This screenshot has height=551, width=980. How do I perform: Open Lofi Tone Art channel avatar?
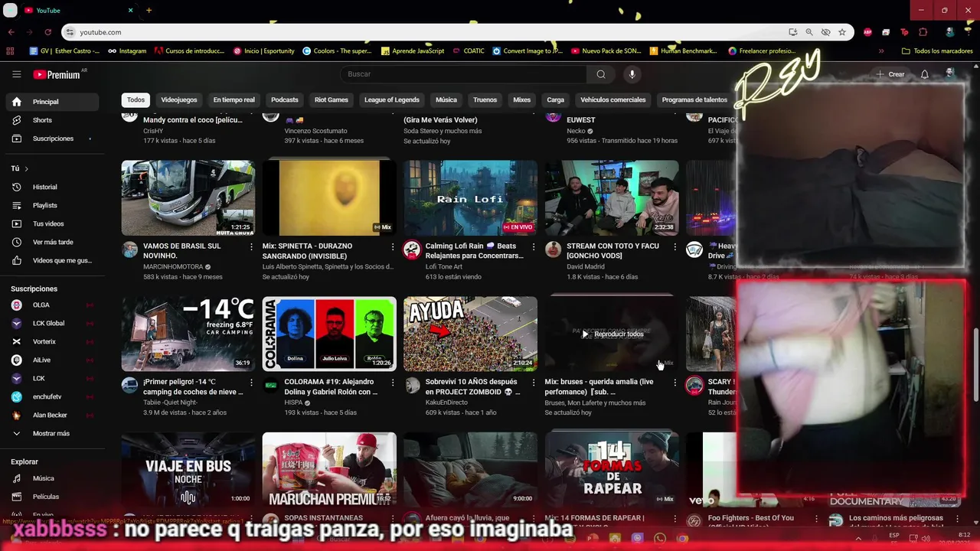click(x=412, y=249)
